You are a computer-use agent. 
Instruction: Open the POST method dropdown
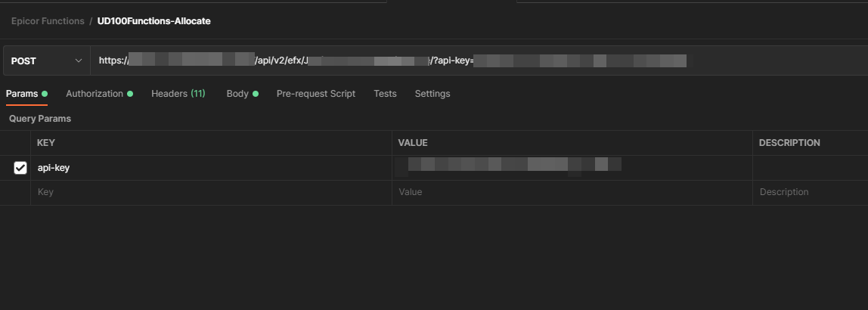pyautogui.click(x=45, y=60)
